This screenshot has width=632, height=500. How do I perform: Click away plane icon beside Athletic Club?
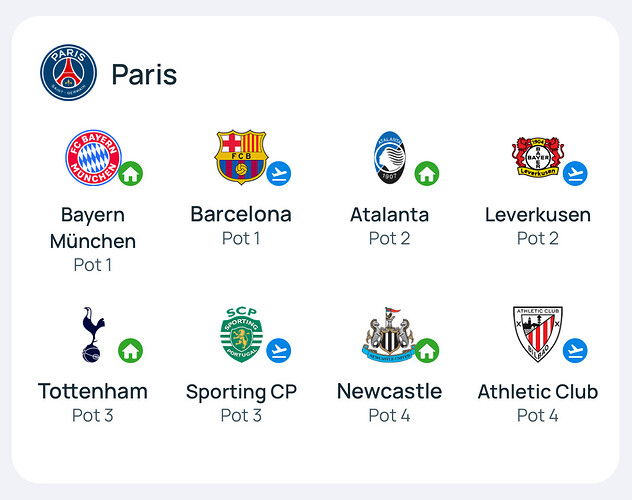pyautogui.click(x=575, y=351)
